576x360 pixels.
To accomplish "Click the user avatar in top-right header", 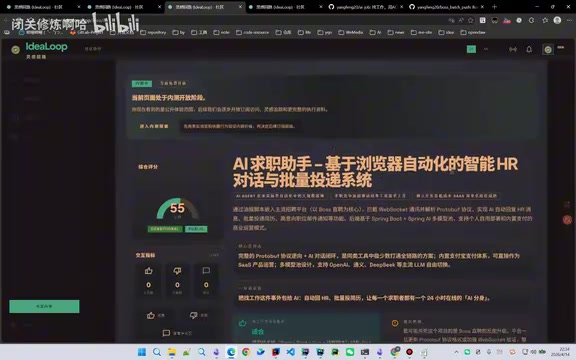I will tap(548, 49).
